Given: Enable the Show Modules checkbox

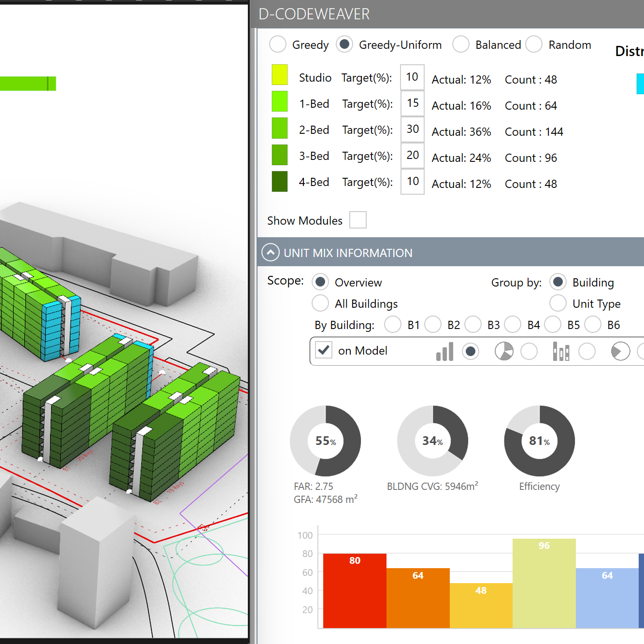Looking at the screenshot, I should coord(358,220).
